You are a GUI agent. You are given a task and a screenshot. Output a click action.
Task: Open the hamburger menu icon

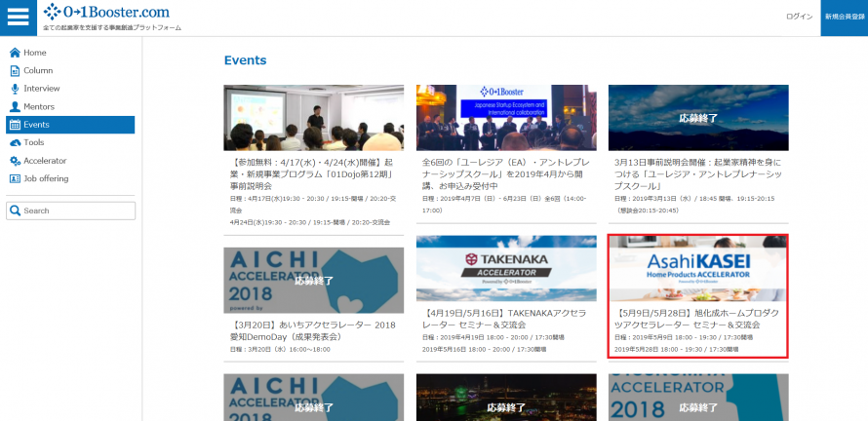point(19,18)
